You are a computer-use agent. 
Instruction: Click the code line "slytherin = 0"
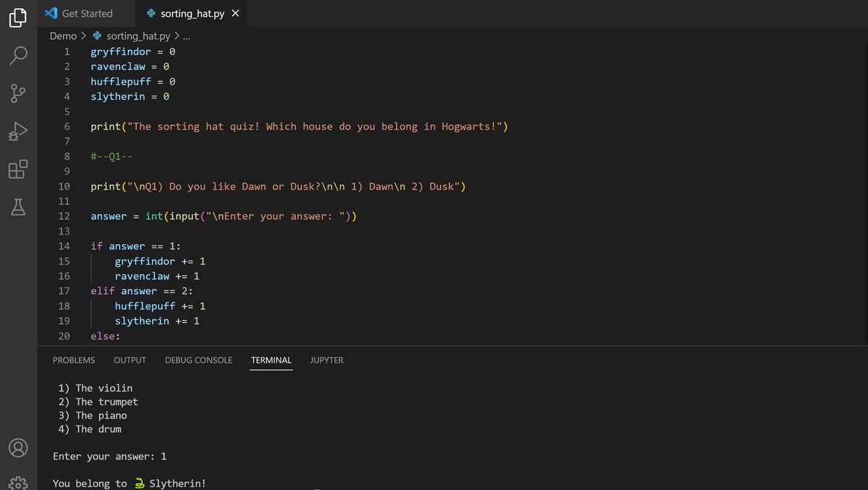130,96
